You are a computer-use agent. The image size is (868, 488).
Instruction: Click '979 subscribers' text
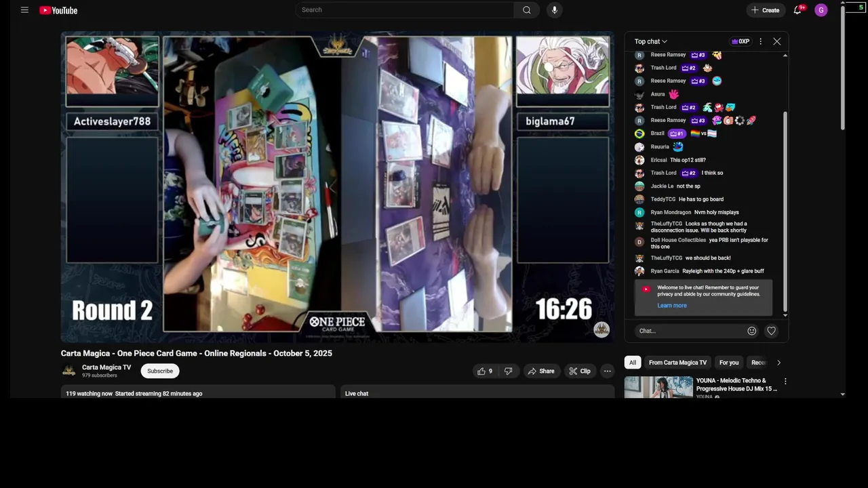click(100, 375)
